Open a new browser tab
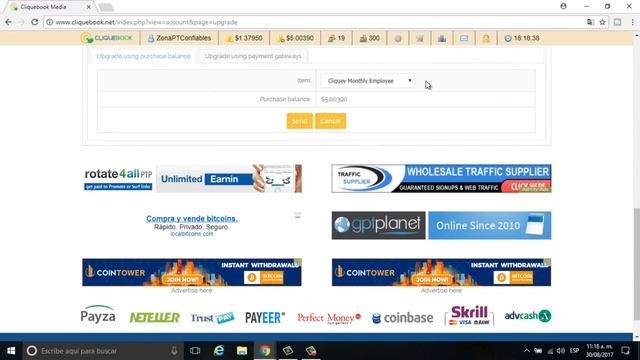The image size is (640, 360). pyautogui.click(x=106, y=7)
